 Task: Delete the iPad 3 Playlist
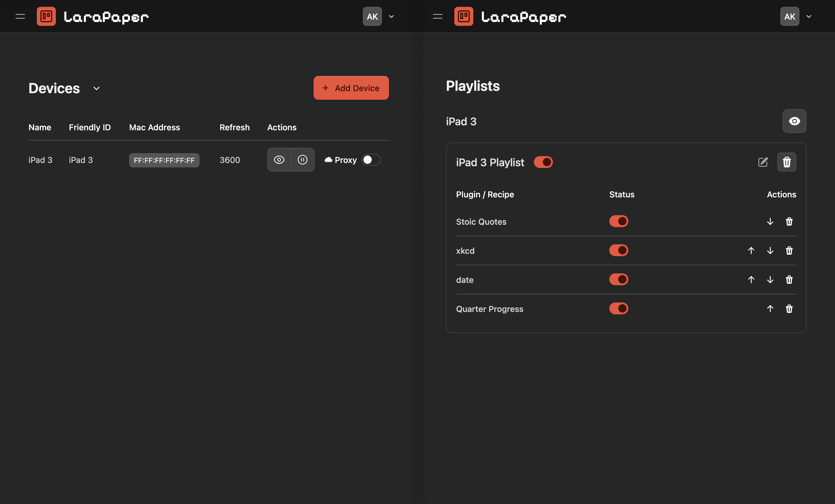click(787, 162)
